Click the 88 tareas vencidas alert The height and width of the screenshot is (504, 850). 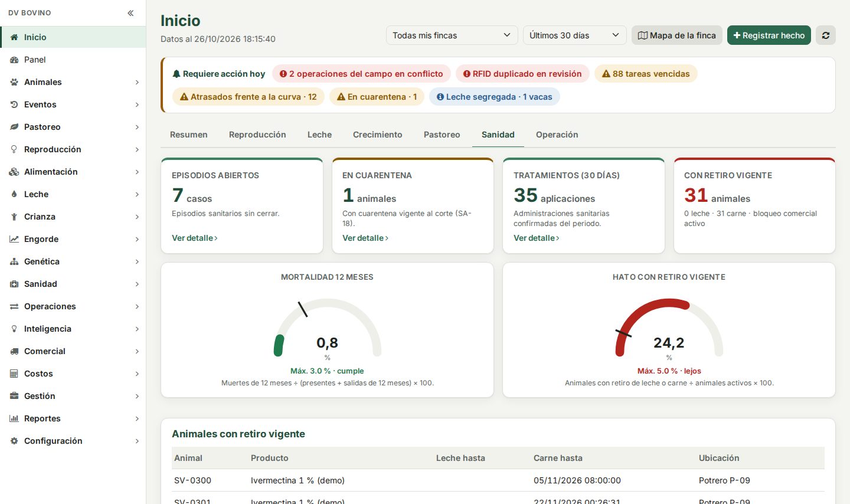tap(646, 74)
